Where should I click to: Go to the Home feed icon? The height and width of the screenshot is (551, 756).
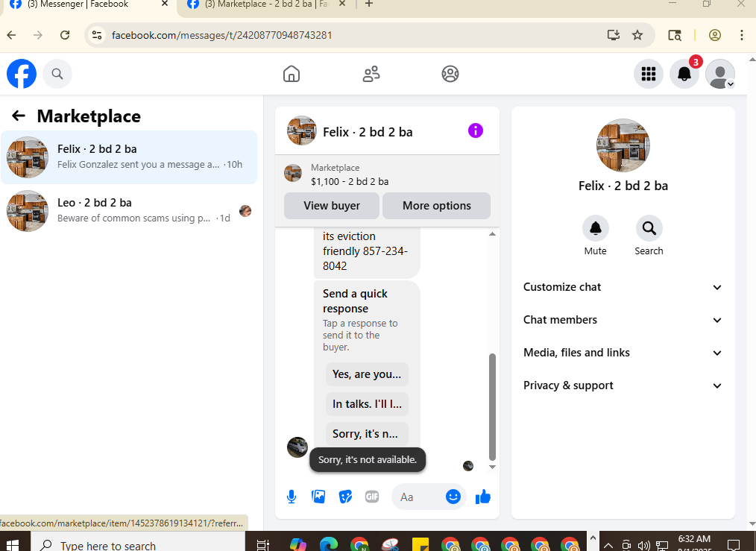pos(292,74)
